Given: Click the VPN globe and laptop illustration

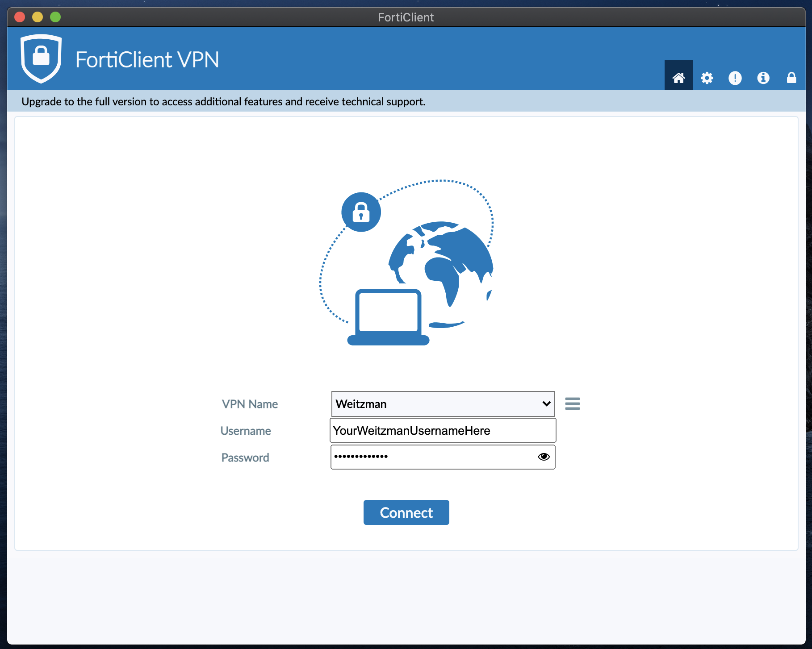Looking at the screenshot, I should [407, 262].
